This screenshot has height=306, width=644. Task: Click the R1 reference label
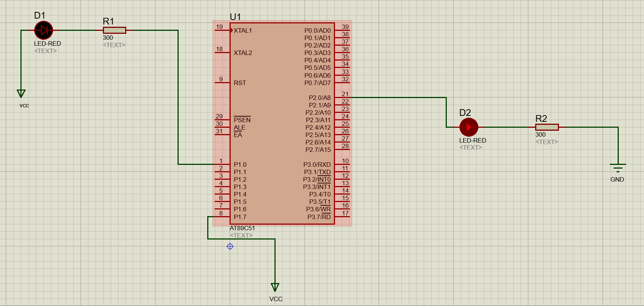click(x=108, y=21)
